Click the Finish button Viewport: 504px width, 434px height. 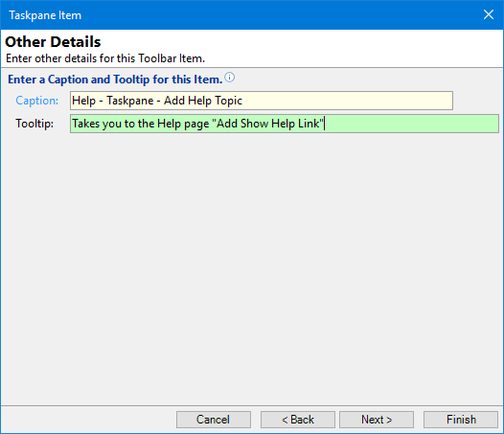(x=461, y=420)
